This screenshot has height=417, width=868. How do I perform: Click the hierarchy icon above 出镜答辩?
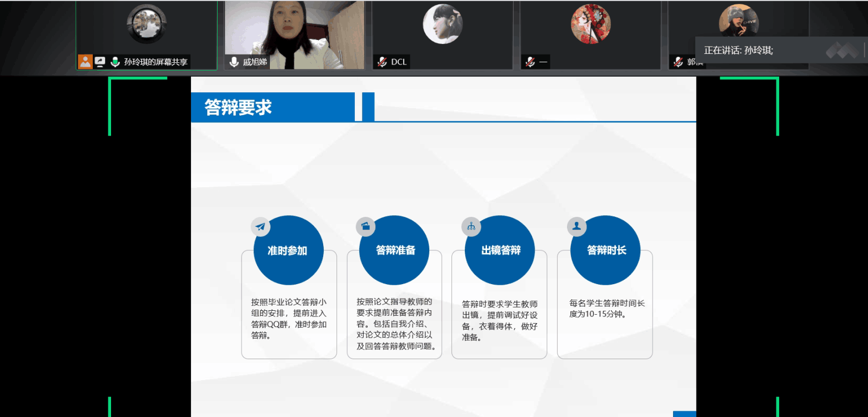[471, 226]
